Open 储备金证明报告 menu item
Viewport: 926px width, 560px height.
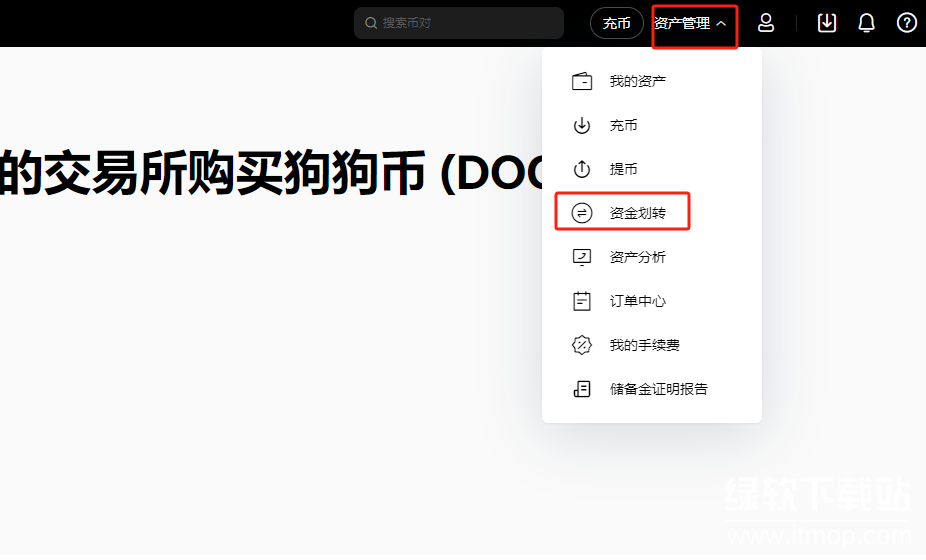[658, 389]
